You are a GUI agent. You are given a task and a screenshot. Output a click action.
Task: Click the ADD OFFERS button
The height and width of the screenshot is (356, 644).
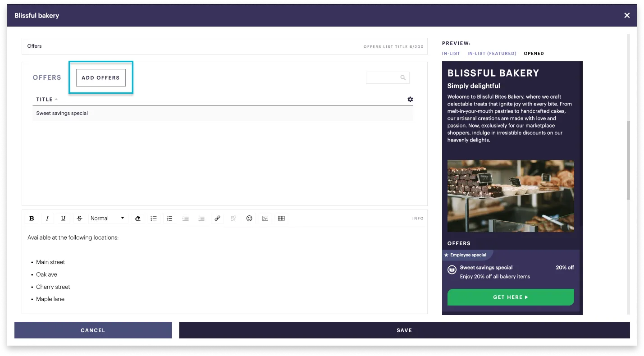pos(101,78)
